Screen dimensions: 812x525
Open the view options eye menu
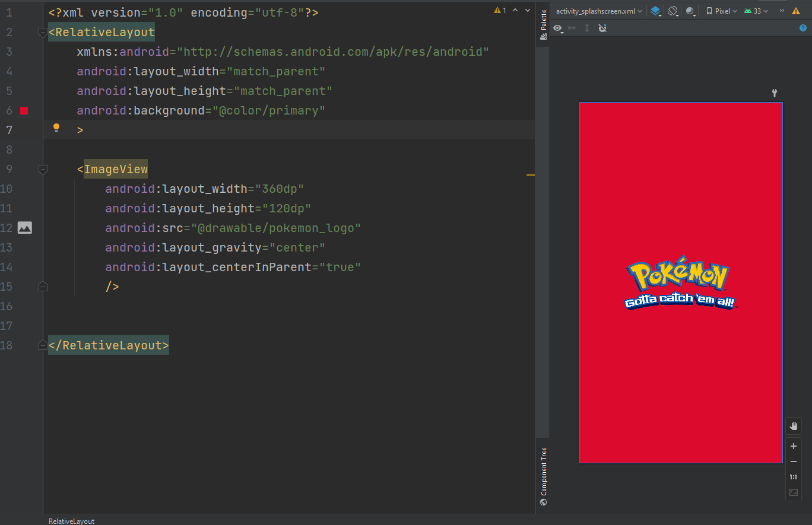tap(558, 28)
